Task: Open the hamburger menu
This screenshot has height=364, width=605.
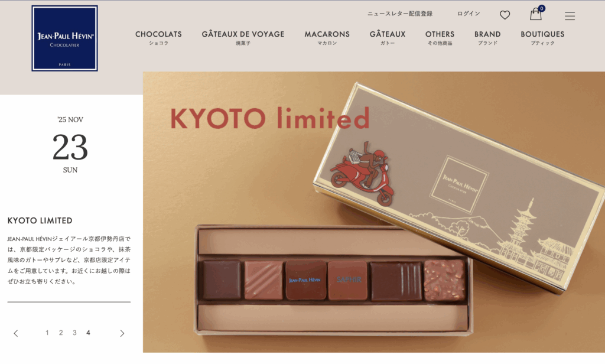Action: point(570,16)
